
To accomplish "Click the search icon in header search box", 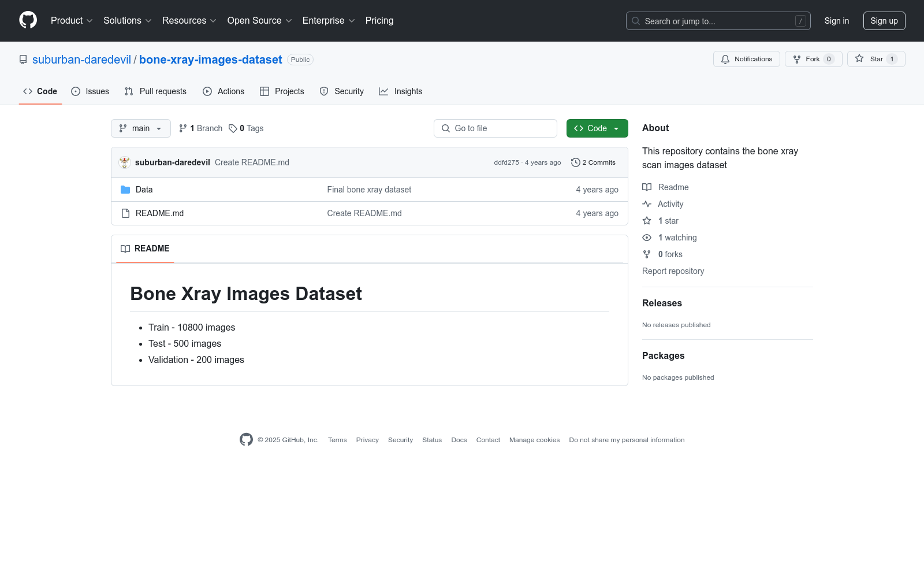I will [x=636, y=21].
